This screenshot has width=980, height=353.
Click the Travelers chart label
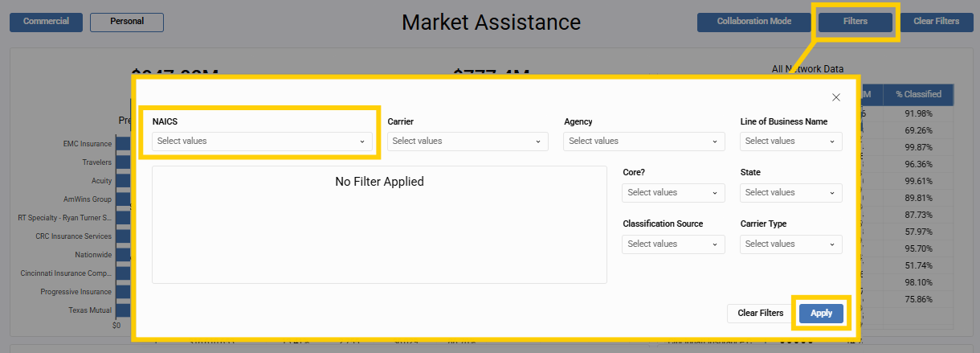(x=97, y=162)
